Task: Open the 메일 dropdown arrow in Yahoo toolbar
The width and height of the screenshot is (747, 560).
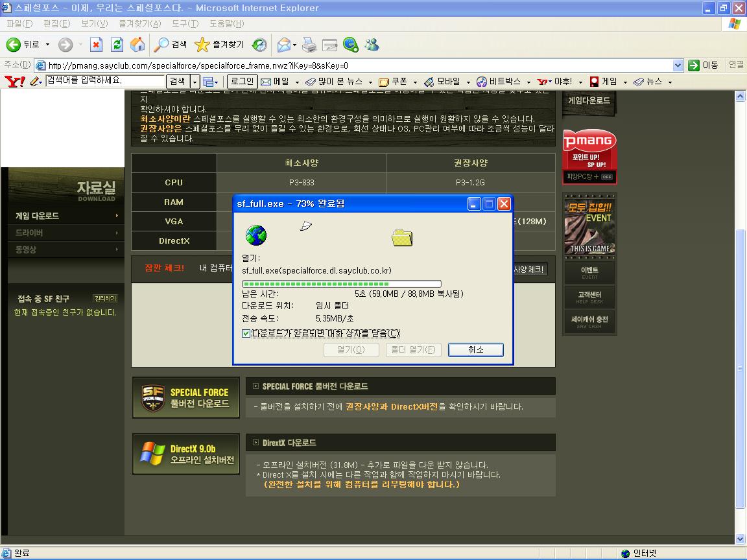Action: (x=297, y=82)
